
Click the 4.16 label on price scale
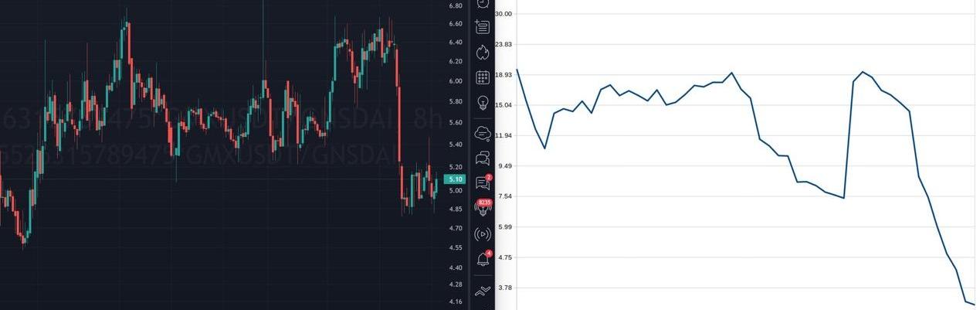[x=456, y=301]
